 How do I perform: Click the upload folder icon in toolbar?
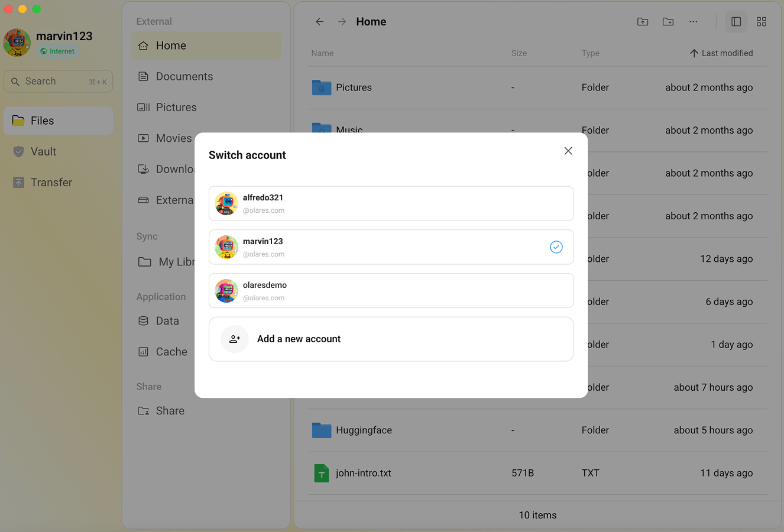(643, 21)
